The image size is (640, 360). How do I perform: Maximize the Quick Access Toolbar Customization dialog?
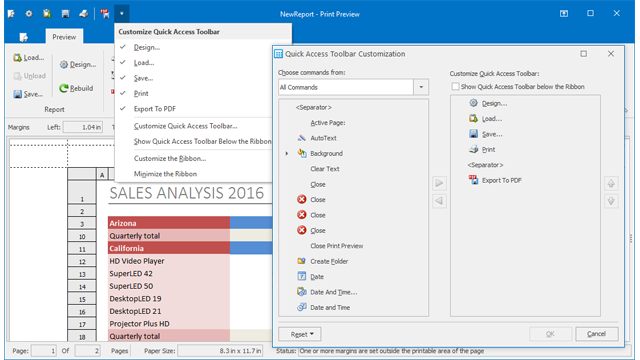point(584,53)
